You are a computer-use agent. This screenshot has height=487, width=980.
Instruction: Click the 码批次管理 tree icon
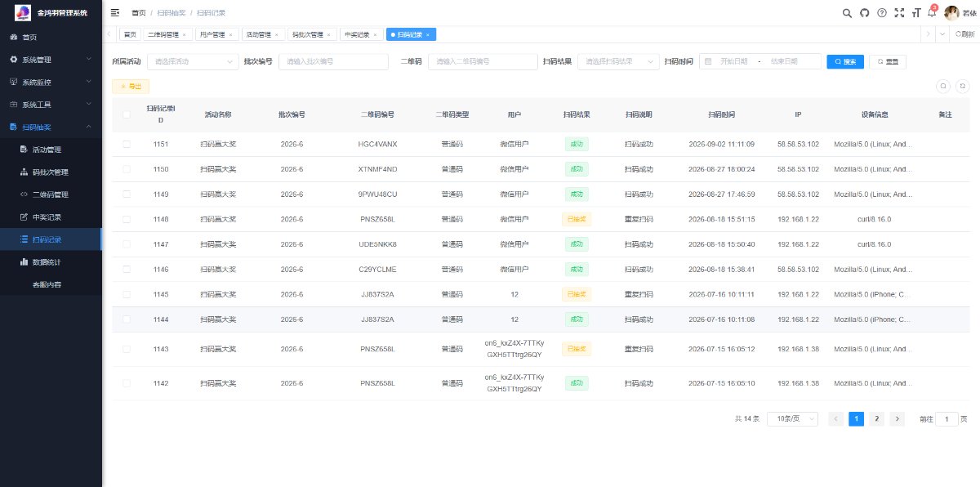tap(24, 172)
